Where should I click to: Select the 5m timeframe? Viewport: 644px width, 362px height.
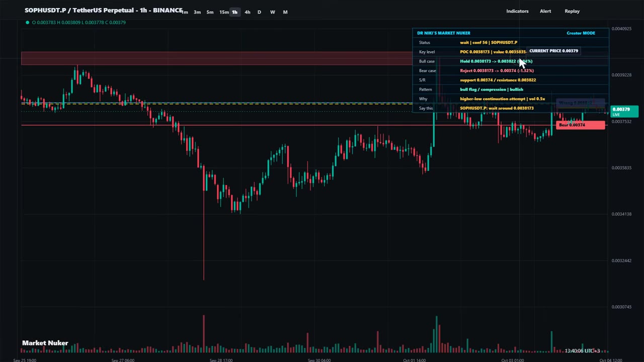[x=210, y=12]
